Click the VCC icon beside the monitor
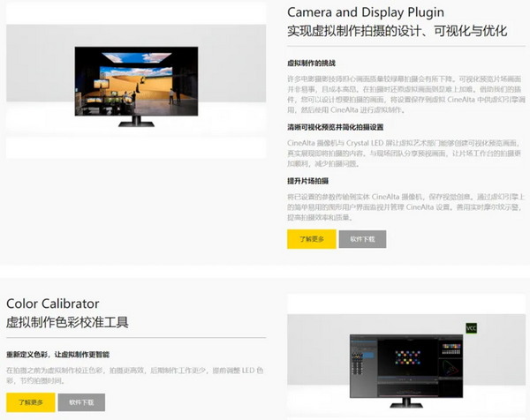 point(471,327)
